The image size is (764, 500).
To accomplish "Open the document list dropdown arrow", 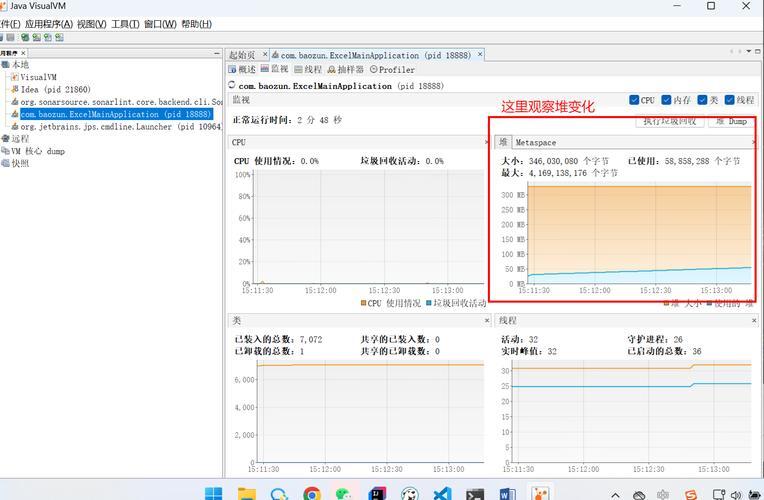I will tap(748, 51).
